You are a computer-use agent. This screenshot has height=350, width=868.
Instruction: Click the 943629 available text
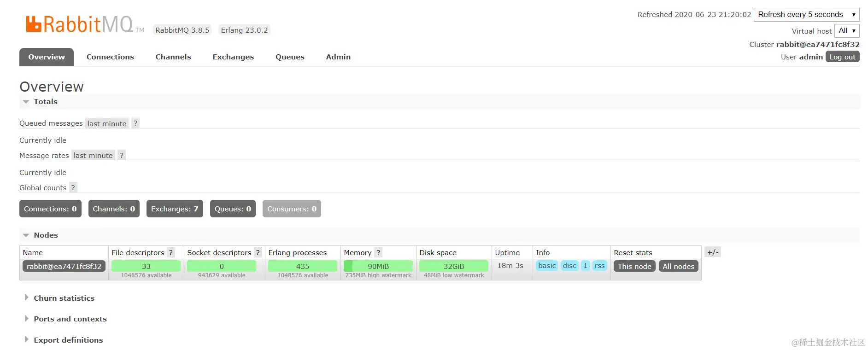[222, 275]
